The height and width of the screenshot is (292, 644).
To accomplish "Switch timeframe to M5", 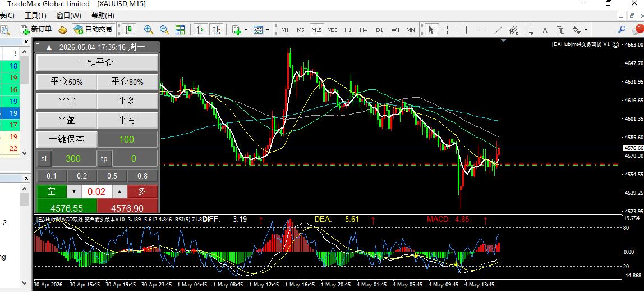I will pyautogui.click(x=301, y=30).
